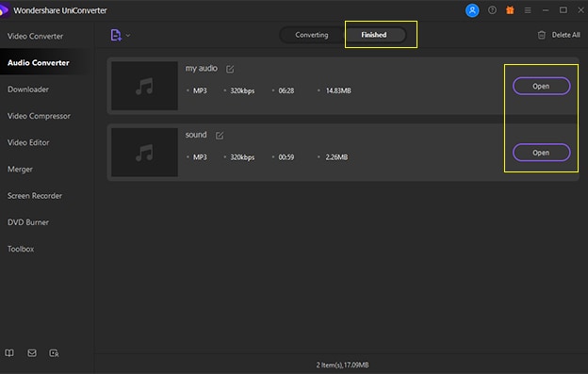The image size is (588, 374).
Task: Click MP3 format label of 'sound'
Action: point(200,157)
